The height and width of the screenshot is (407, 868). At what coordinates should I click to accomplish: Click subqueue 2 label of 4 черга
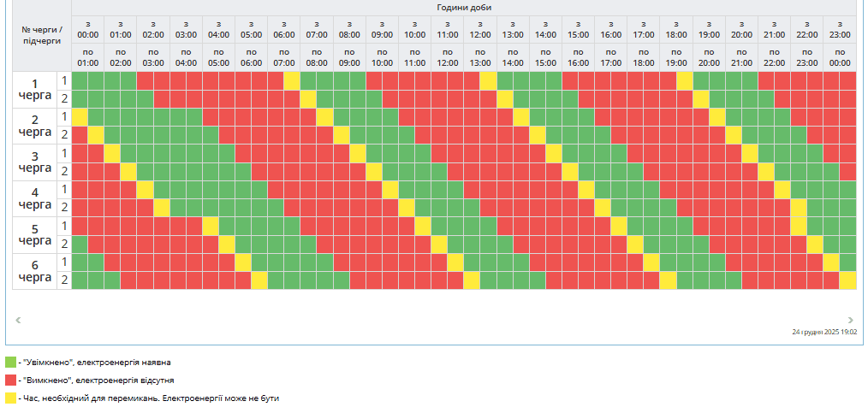[64, 207]
